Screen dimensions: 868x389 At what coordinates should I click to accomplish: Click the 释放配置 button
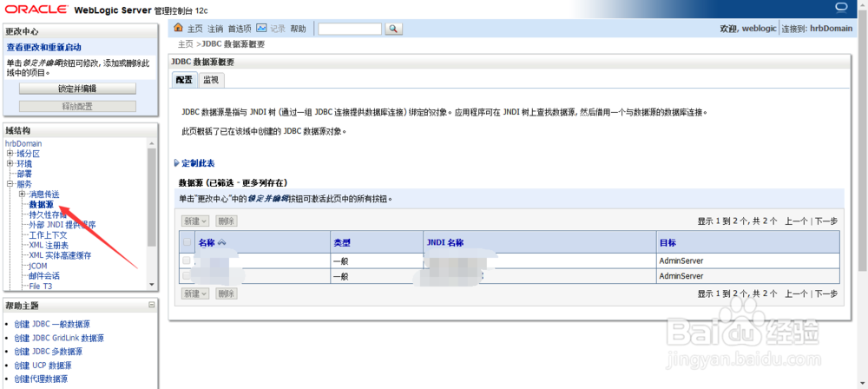click(77, 107)
